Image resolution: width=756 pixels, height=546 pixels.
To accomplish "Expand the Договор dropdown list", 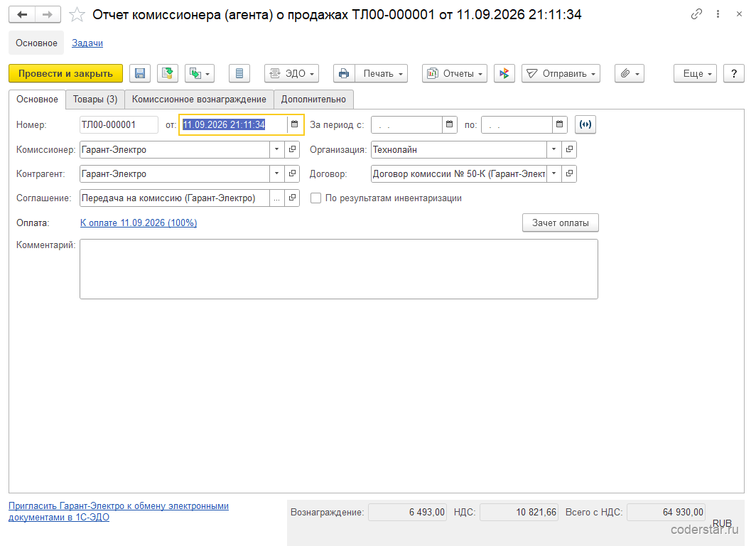I will click(x=554, y=173).
